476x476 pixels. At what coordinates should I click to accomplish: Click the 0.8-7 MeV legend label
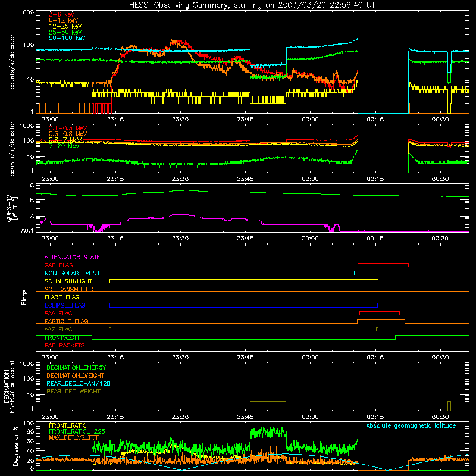pos(65,140)
